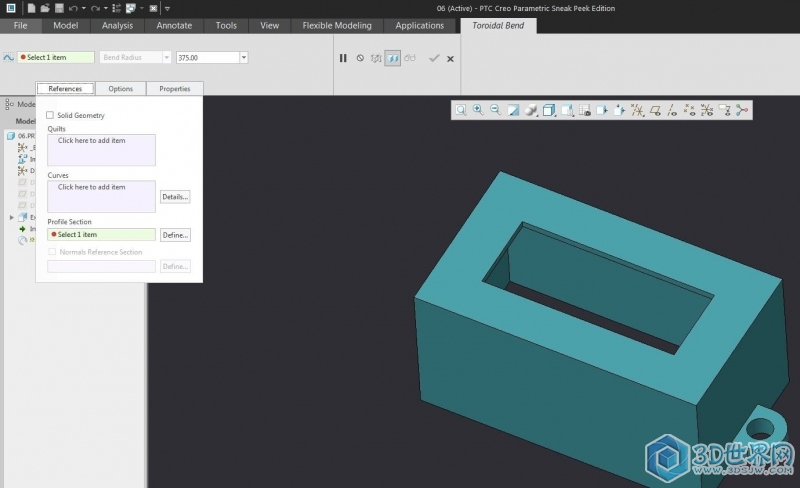This screenshot has height=488, width=800.
Task: Open the File menu
Action: (20, 26)
